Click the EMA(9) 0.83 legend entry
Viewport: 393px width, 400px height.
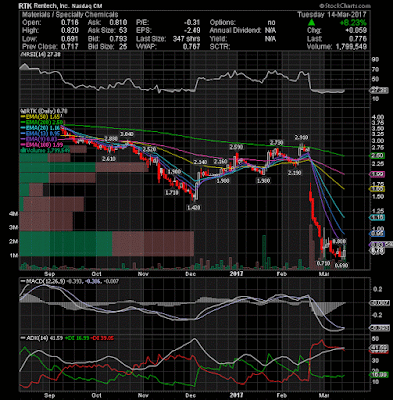click(40, 139)
